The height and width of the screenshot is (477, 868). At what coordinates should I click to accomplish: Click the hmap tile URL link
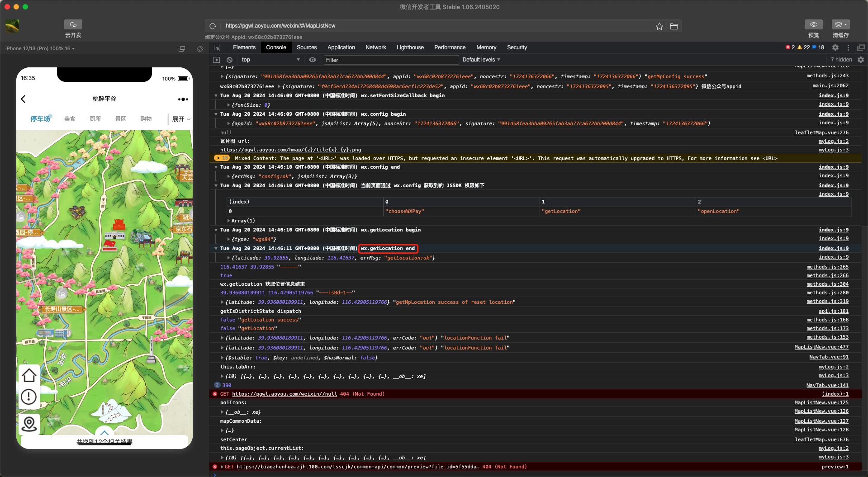pos(290,150)
